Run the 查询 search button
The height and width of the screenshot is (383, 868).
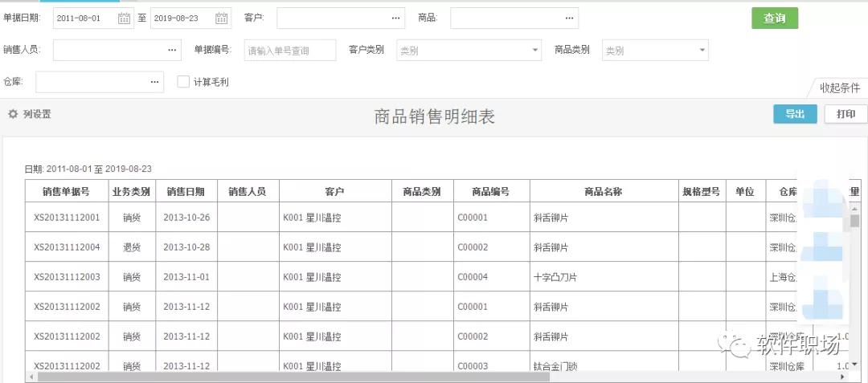775,18
